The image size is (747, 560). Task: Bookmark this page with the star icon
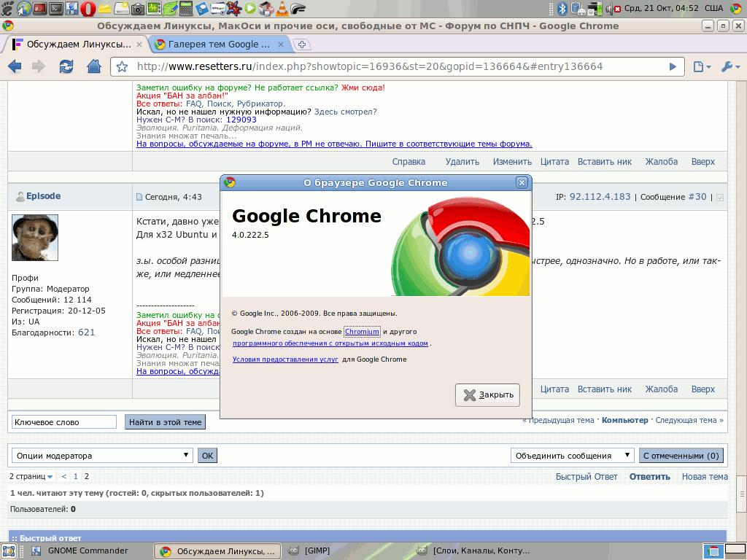tap(122, 66)
